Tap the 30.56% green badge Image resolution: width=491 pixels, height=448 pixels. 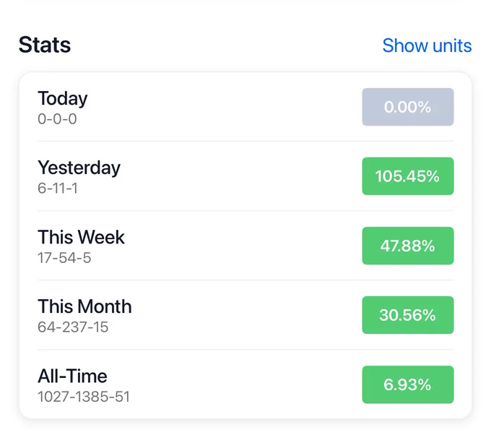[408, 315]
